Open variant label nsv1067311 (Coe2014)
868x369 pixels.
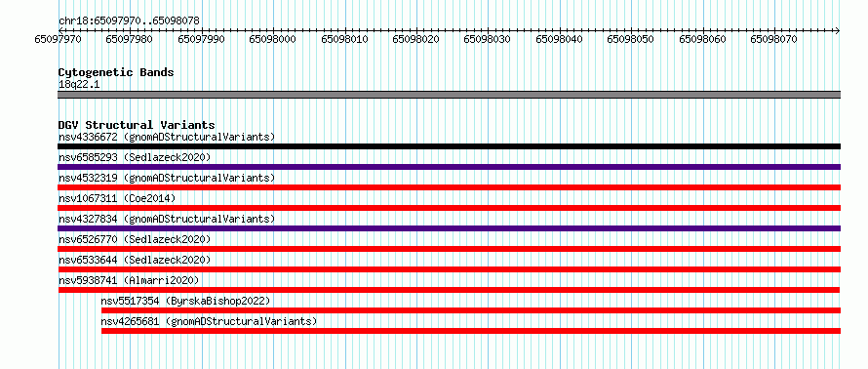pos(117,198)
